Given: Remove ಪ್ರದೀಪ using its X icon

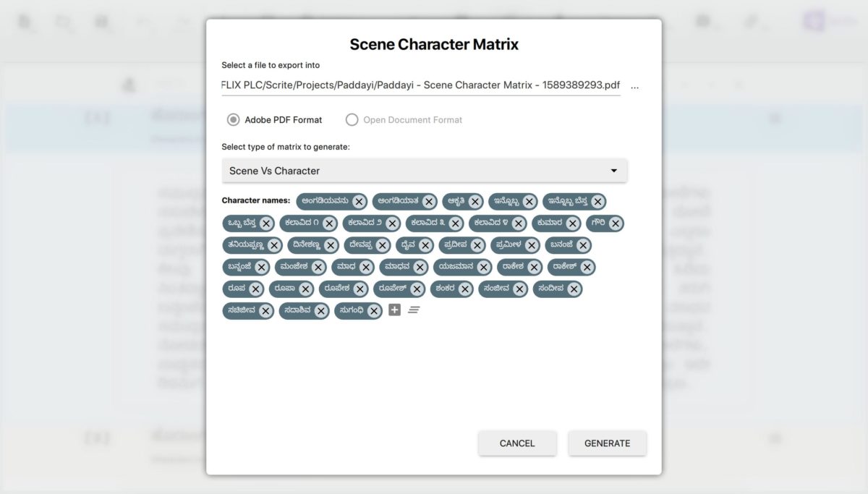Looking at the screenshot, I should [476, 245].
